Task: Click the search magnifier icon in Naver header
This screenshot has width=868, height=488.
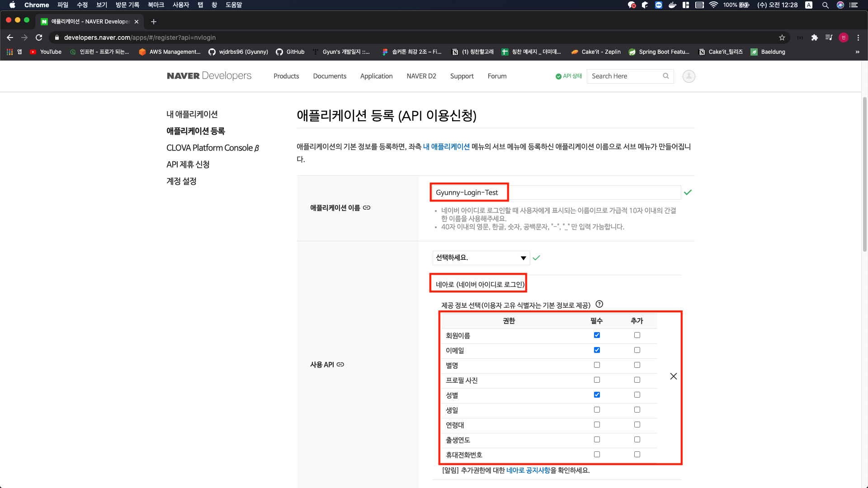Action: pyautogui.click(x=665, y=76)
